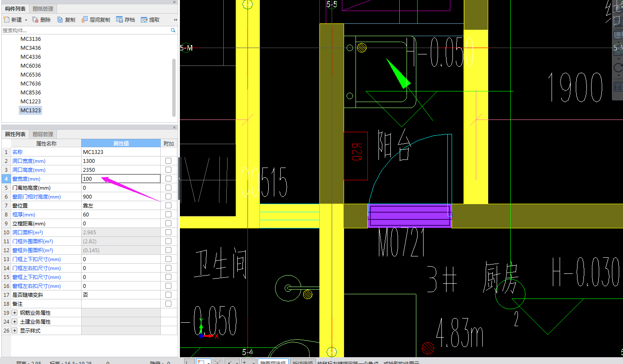
Task: Click the 3D view cube icon
Action: [x=618, y=21]
